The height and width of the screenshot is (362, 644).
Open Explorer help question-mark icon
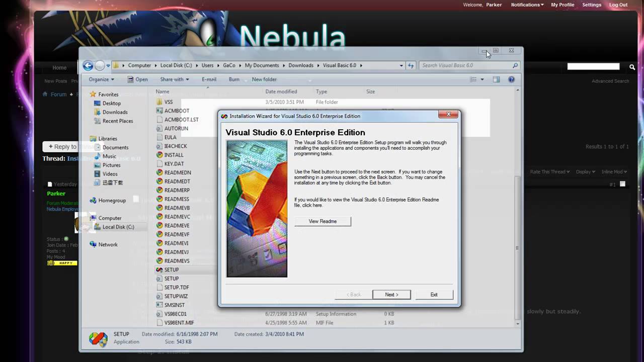click(511, 79)
